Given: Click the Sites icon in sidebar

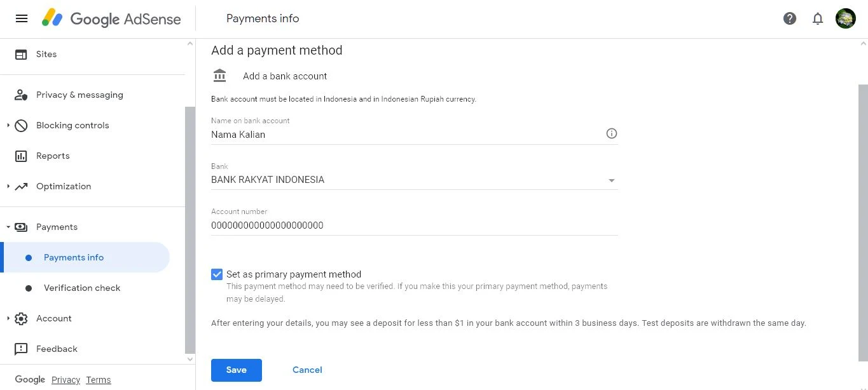Looking at the screenshot, I should pos(21,55).
